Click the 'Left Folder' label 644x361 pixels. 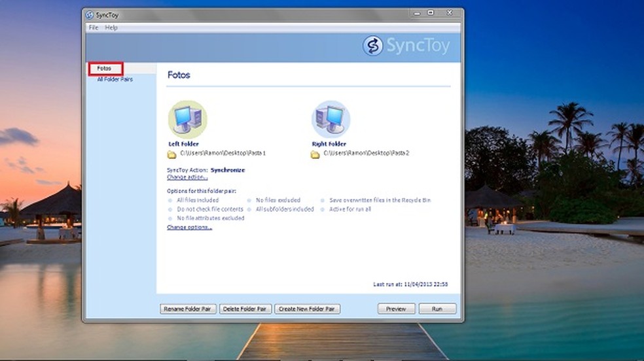point(184,144)
